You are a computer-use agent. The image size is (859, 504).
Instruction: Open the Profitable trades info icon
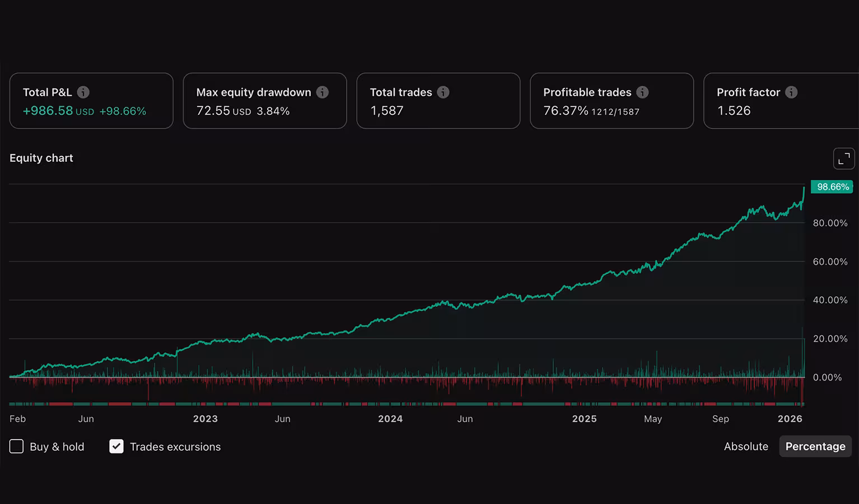pyautogui.click(x=642, y=92)
